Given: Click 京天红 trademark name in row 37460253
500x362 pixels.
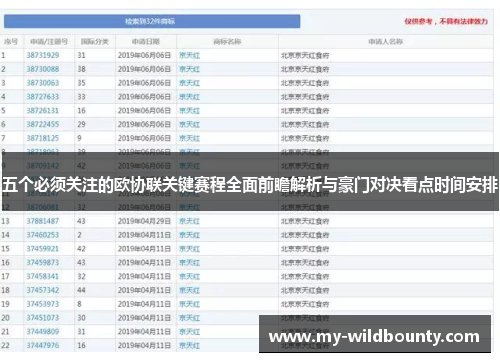Looking at the screenshot, I should 189,235.
